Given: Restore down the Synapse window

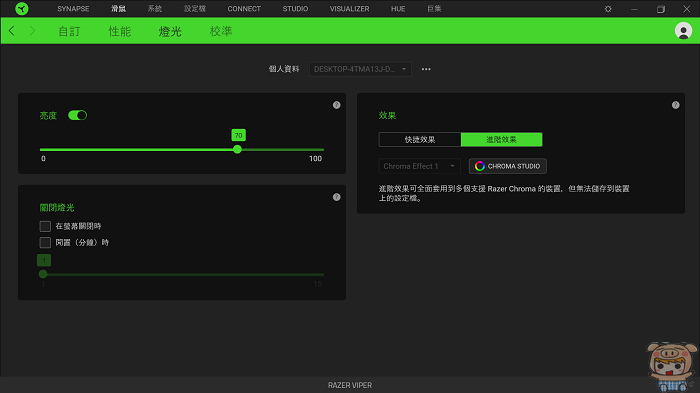Looking at the screenshot, I should pos(661,9).
